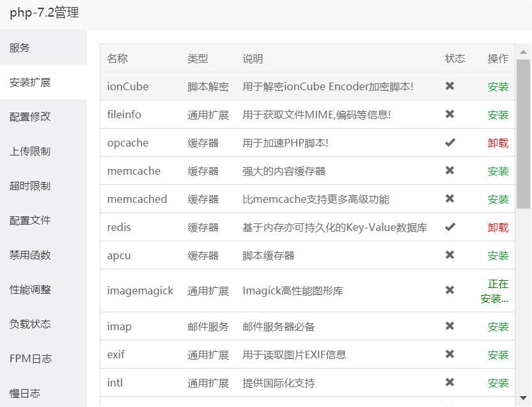532x407 pixels.
Task: Click the X status icon for apcu
Action: pos(450,255)
